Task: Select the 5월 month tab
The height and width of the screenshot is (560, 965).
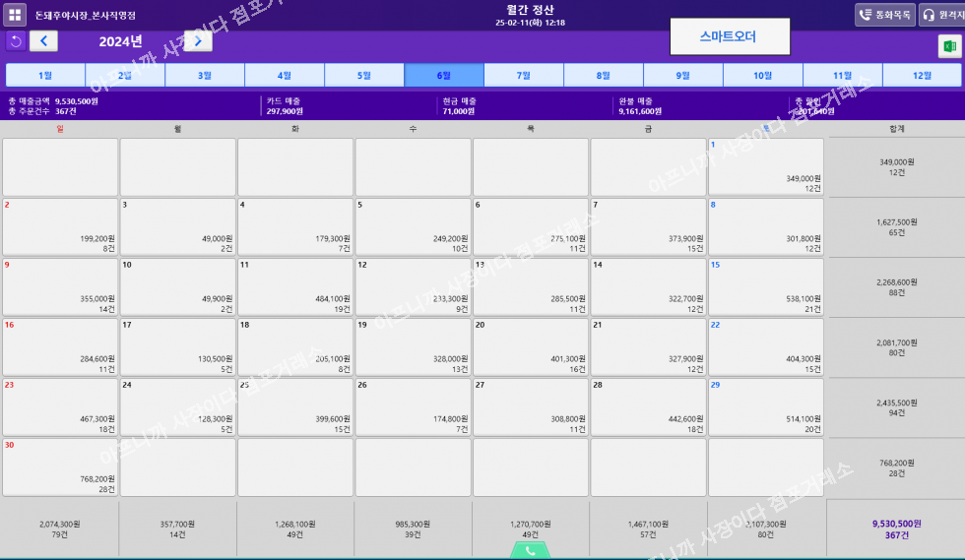Action: [x=364, y=76]
